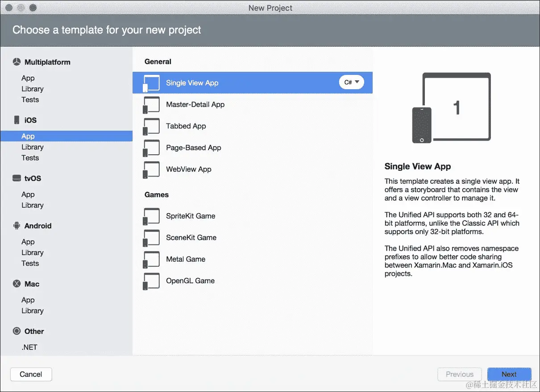Click the Page-Based App template icon
Image resolution: width=540 pixels, height=392 pixels.
[151, 148]
